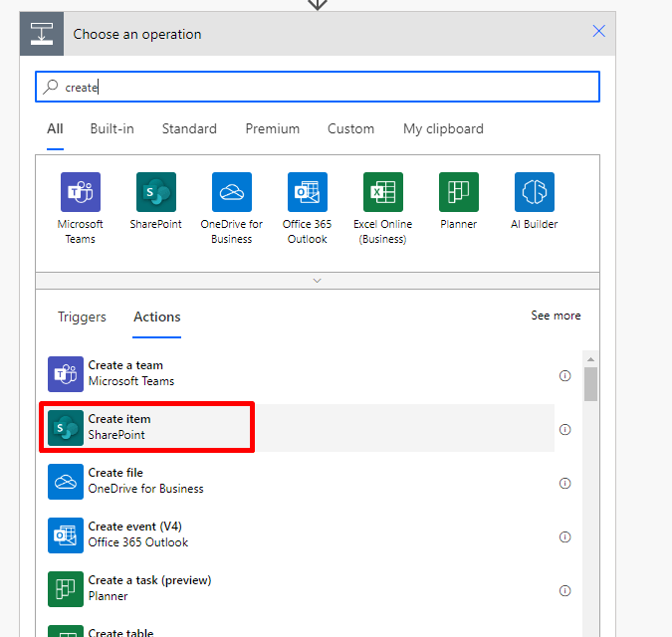Collapse the connector list chevron
The width and height of the screenshot is (672, 637).
[318, 281]
